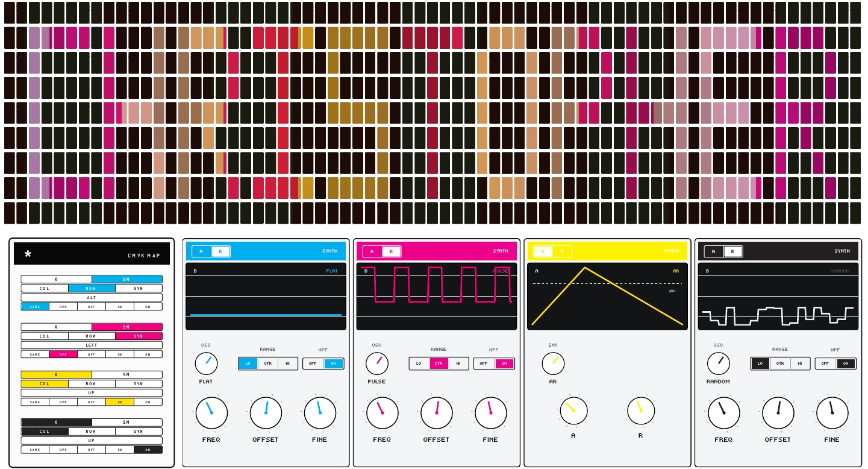The image size is (868, 469).
Task: Click the black synth FINE knob
Action: click(832, 413)
